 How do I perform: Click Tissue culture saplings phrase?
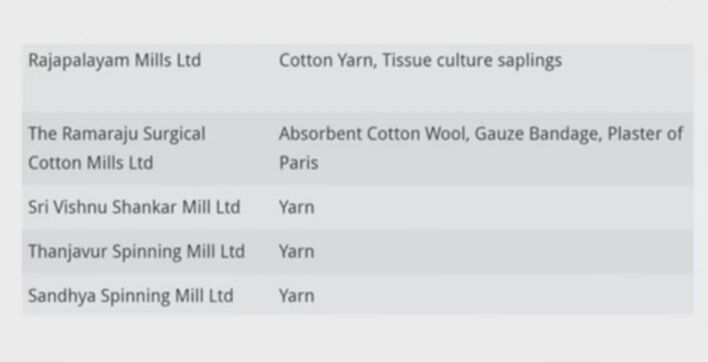coord(472,60)
